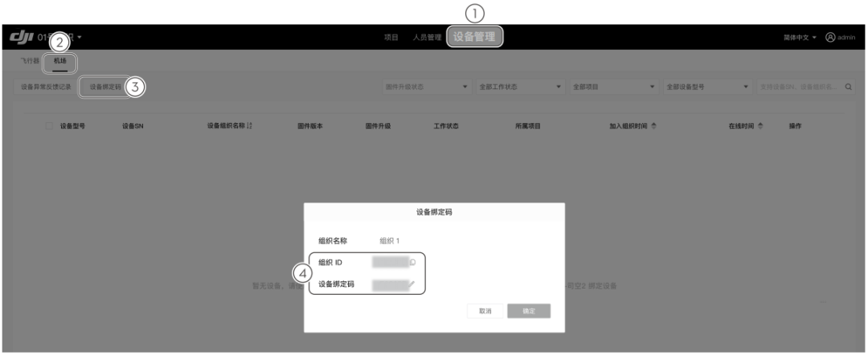This screenshot has width=868, height=356.
Task: Sort by 在线时间 column
Action: (760, 126)
